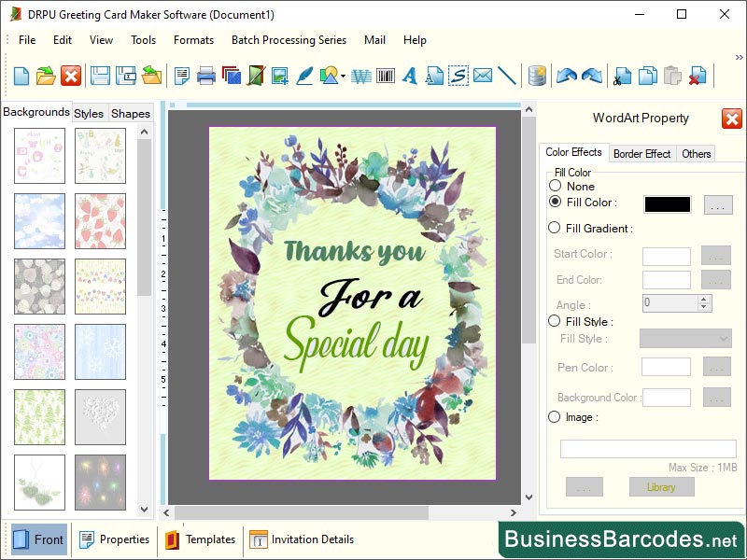Open the Insert Image tool
The width and height of the screenshot is (747, 560).
(x=279, y=76)
